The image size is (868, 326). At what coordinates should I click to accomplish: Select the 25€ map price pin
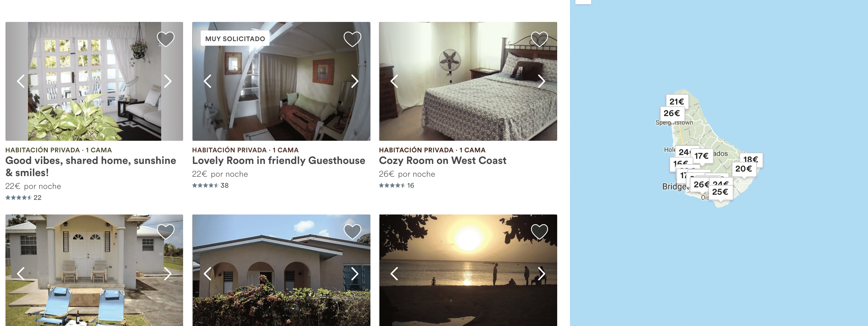720,192
